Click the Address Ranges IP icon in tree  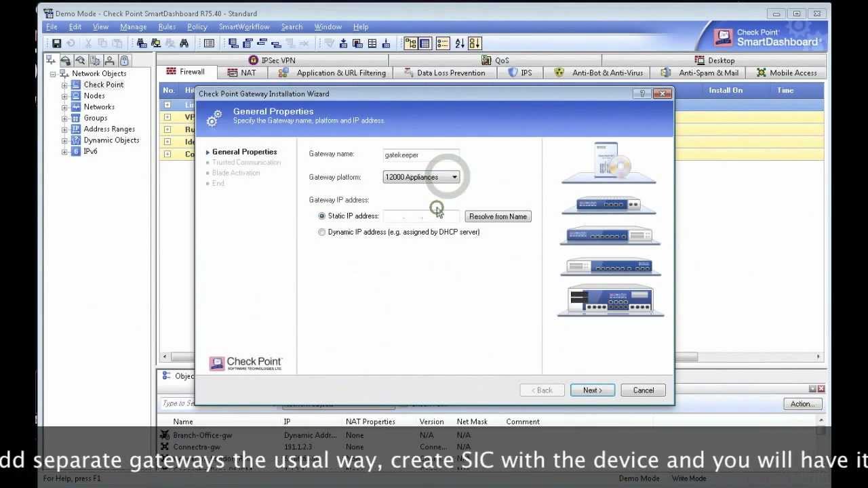[76, 129]
